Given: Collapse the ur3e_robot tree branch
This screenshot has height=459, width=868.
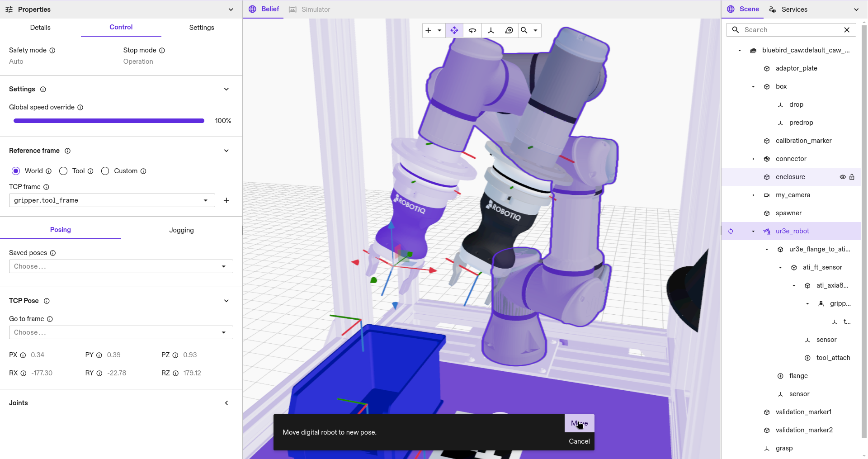Looking at the screenshot, I should coord(753,231).
